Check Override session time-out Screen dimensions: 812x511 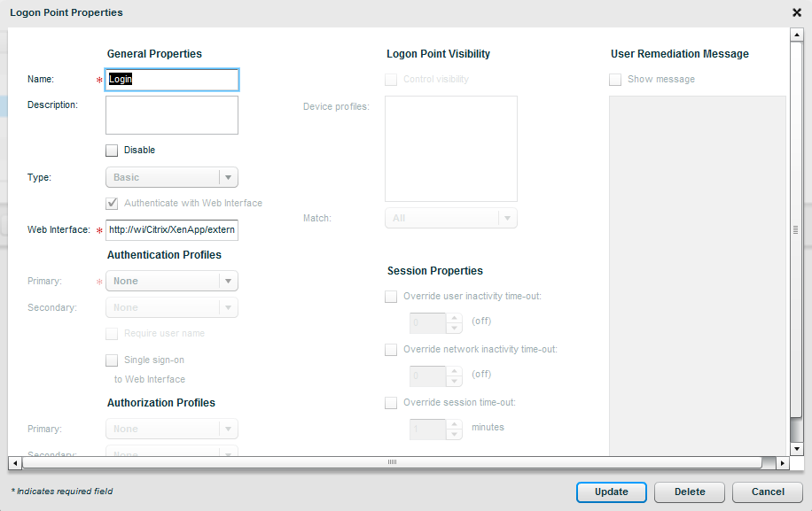(x=391, y=403)
